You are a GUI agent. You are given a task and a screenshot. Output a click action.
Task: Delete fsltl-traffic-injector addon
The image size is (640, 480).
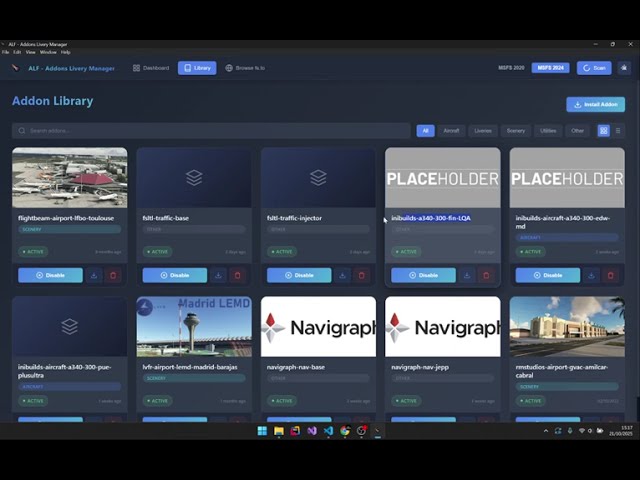point(362,275)
